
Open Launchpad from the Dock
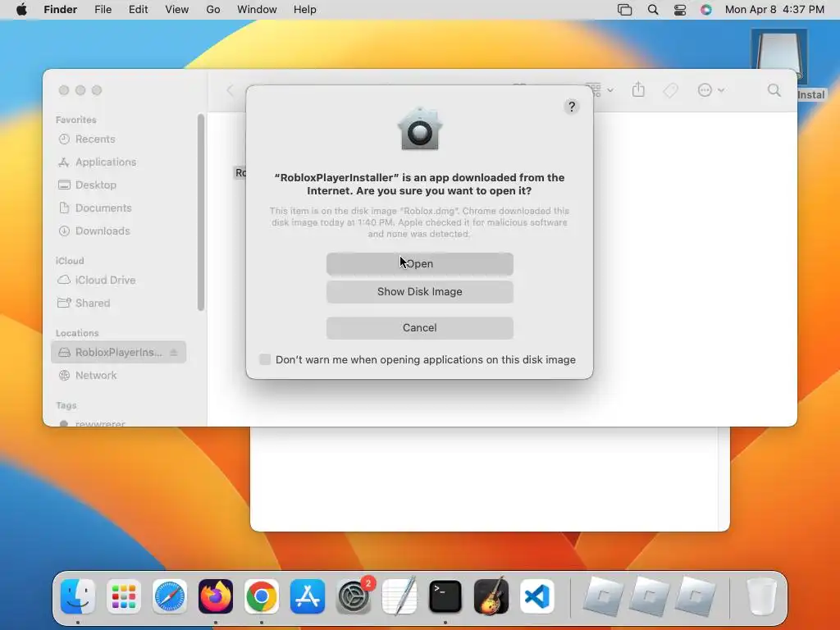tap(124, 596)
